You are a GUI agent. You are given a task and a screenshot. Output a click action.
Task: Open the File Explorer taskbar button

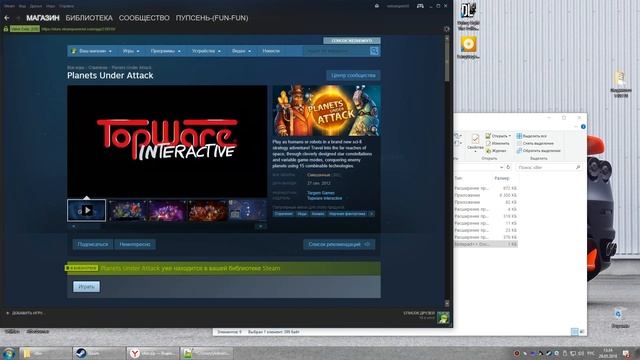(46, 353)
